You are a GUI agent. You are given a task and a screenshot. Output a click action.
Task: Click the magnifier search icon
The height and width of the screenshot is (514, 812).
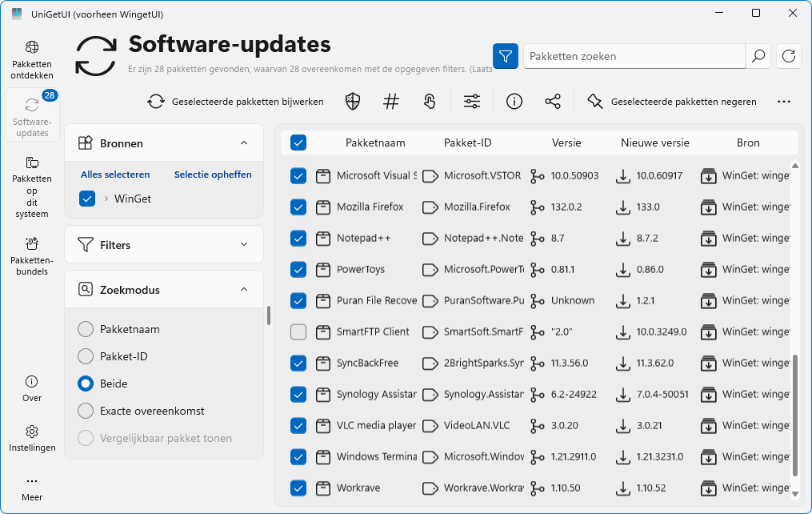(758, 56)
